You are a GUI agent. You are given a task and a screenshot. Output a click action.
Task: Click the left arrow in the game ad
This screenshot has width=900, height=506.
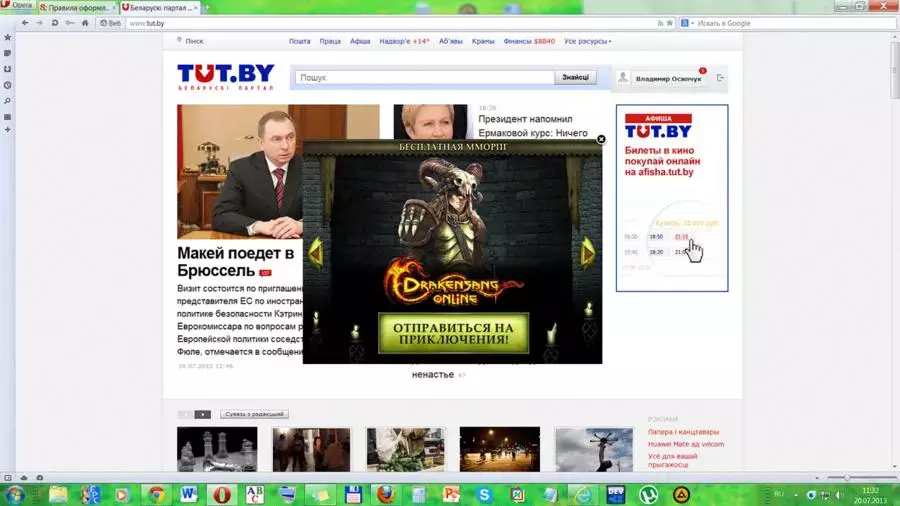(x=316, y=253)
